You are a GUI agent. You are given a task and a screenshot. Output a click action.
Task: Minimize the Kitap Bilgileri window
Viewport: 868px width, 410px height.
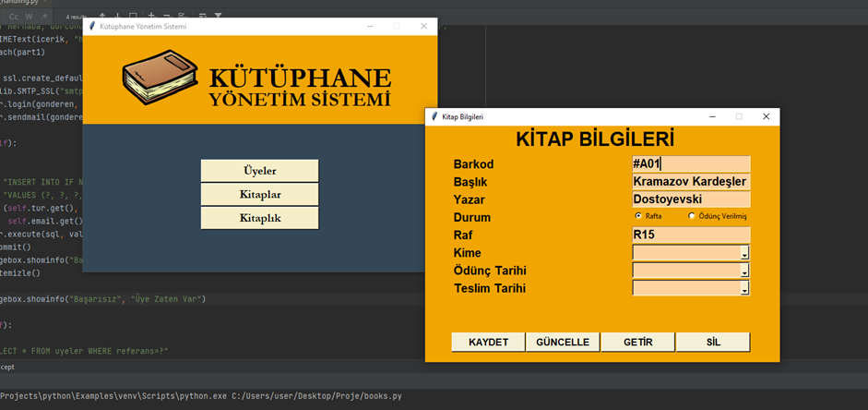[712, 116]
